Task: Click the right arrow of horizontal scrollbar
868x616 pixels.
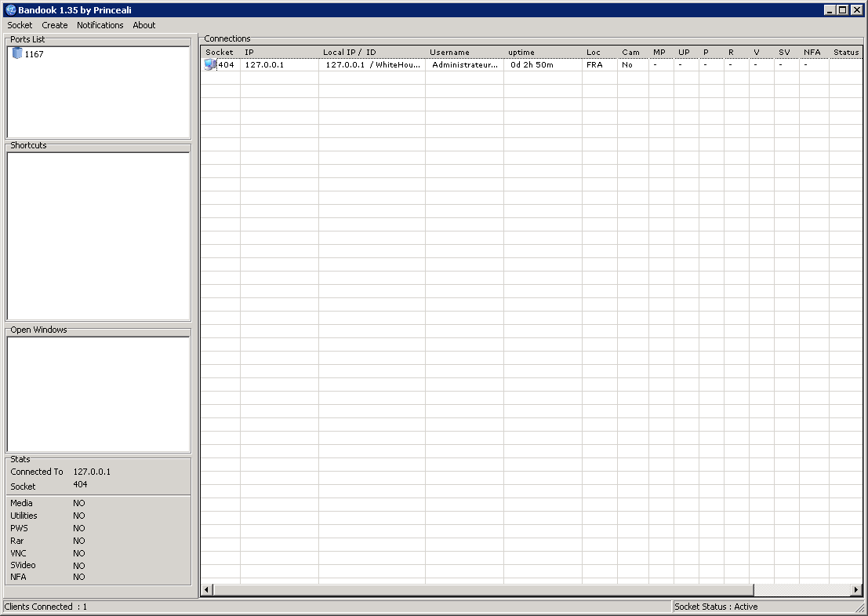Action: click(856, 589)
